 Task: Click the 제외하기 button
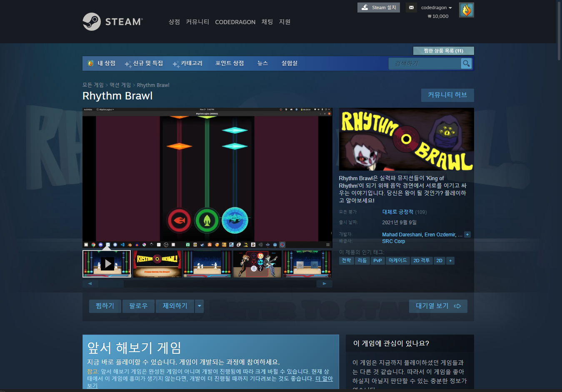click(175, 306)
